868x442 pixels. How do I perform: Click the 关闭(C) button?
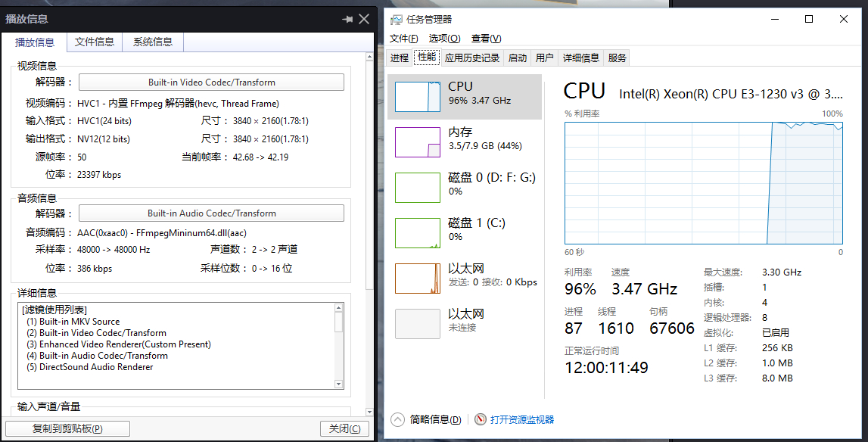344,429
